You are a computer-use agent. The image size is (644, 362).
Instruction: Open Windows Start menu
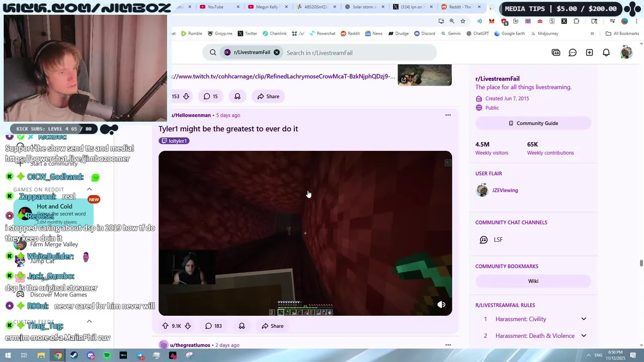click(x=8, y=355)
